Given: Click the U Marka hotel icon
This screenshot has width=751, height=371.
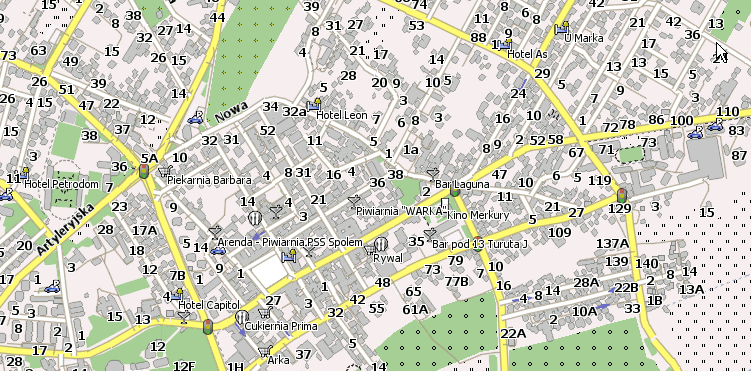Looking at the screenshot, I should coord(561,28).
